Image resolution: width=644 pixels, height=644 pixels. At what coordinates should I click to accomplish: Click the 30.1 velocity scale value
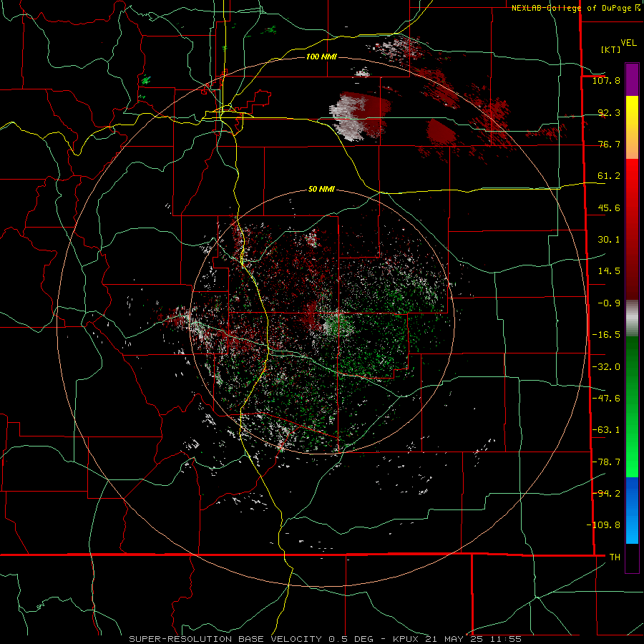click(x=609, y=240)
